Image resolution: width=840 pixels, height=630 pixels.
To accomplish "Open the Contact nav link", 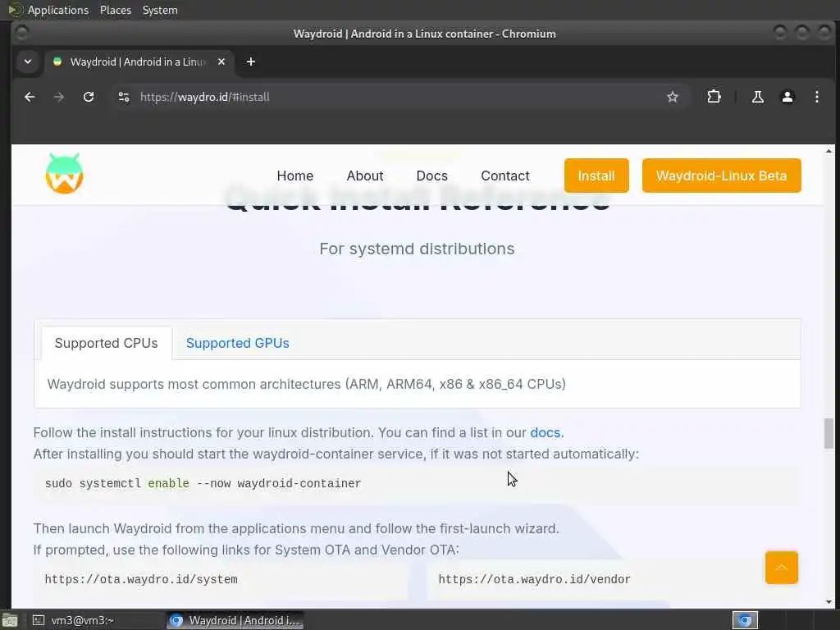I will 505,176.
